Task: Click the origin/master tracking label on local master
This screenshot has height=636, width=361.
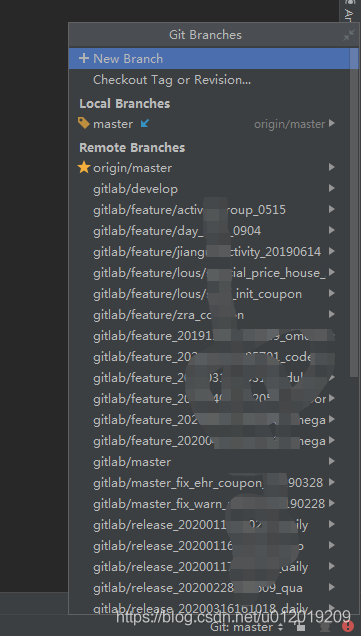Action: [x=289, y=124]
